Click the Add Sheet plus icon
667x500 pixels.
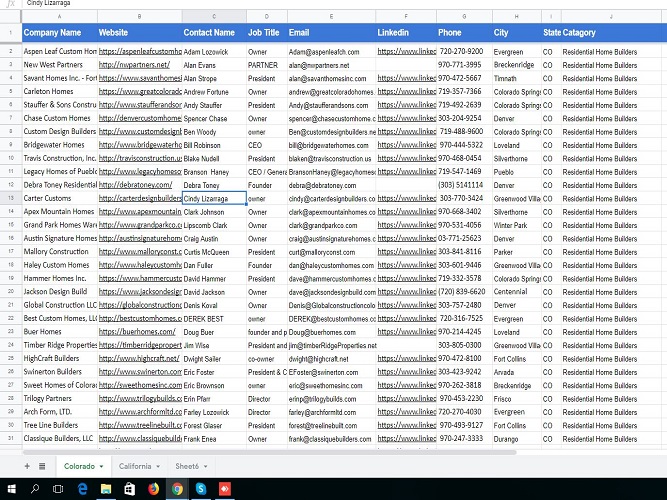pos(27,466)
